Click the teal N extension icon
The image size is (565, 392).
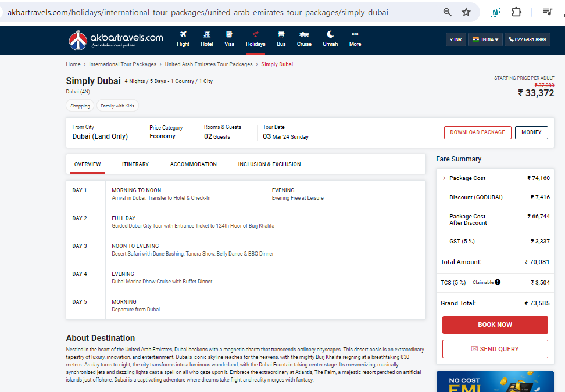495,12
